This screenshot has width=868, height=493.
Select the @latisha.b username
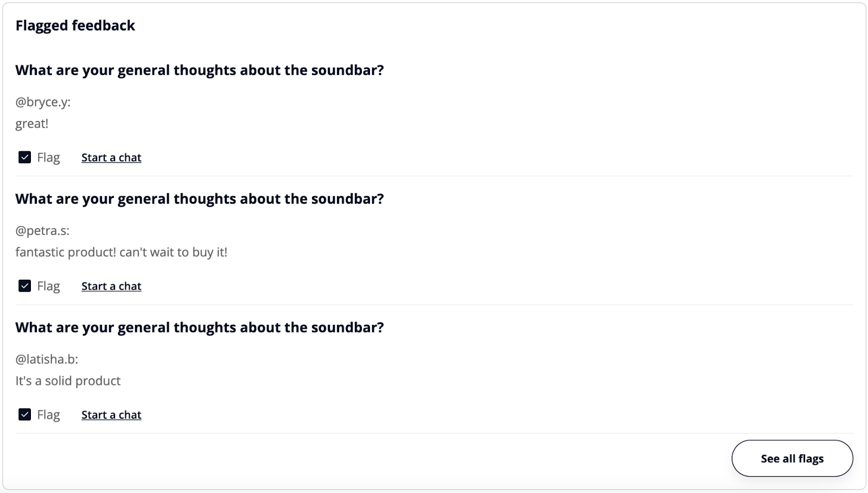pos(47,359)
